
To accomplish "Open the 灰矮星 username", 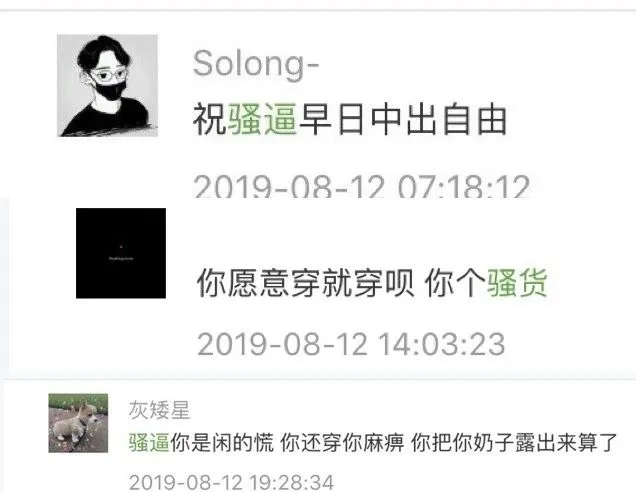I will coord(159,410).
